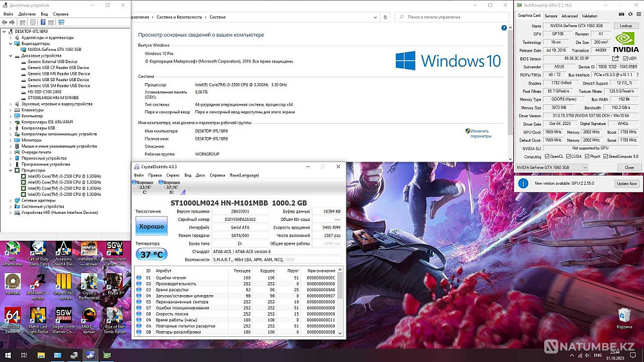Toggle PhysX checkbox in GPU-Z

(x=587, y=157)
